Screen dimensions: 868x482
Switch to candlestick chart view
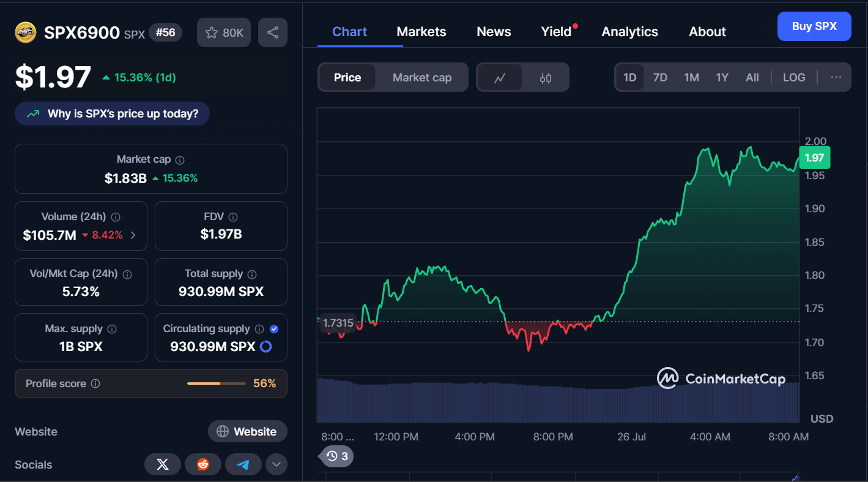(546, 78)
